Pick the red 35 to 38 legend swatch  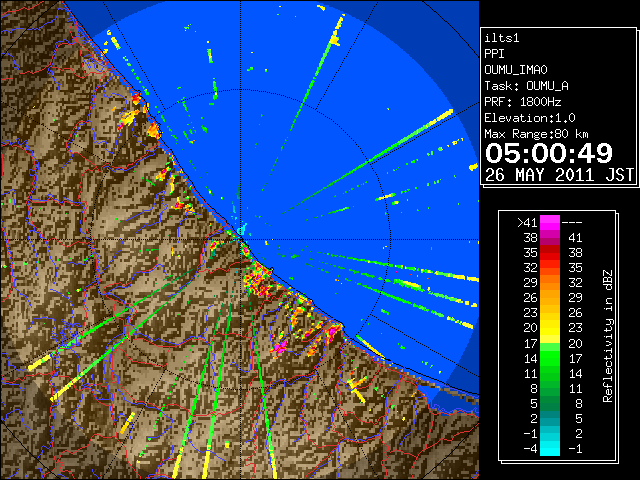550,253
